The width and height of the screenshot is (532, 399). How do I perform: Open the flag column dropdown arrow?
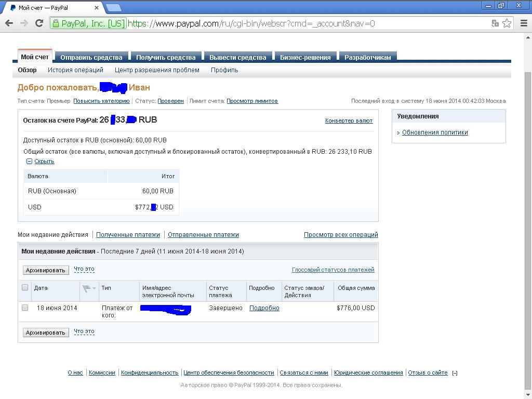[95, 288]
